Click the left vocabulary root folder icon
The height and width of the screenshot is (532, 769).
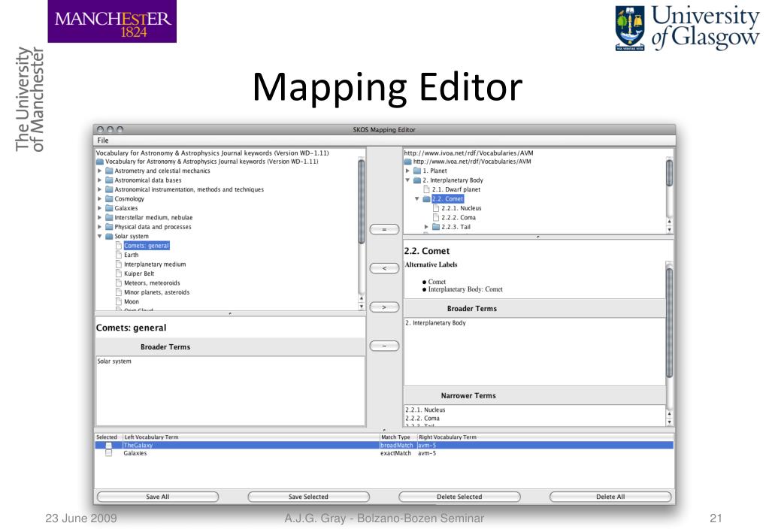click(100, 162)
